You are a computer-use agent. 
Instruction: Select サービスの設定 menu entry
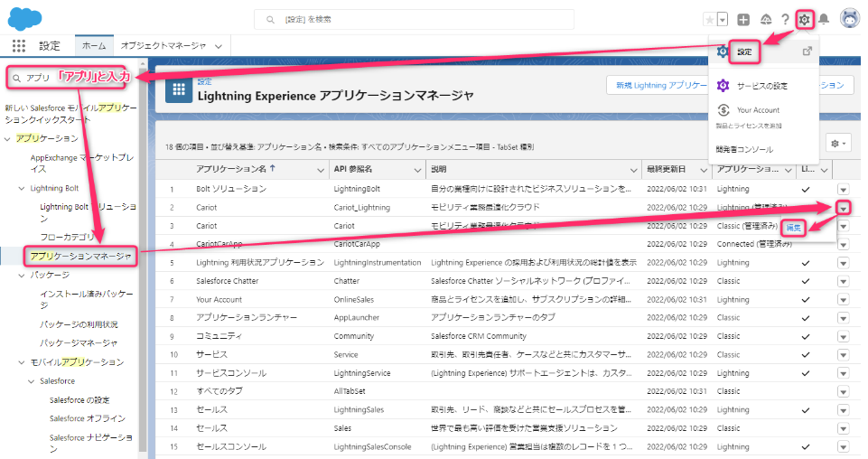[761, 86]
